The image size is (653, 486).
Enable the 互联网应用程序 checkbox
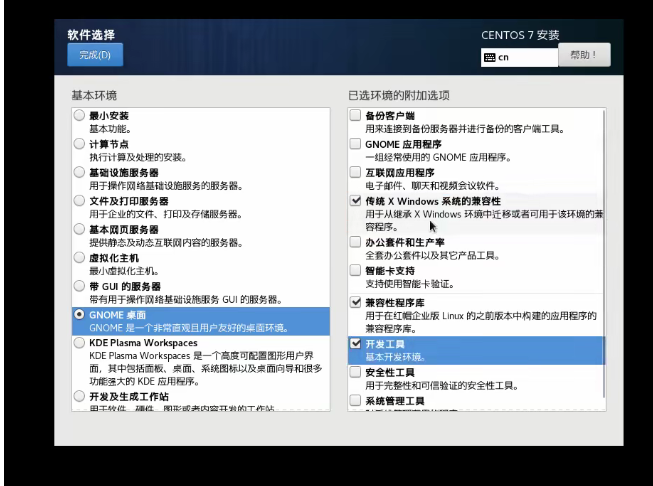click(355, 172)
